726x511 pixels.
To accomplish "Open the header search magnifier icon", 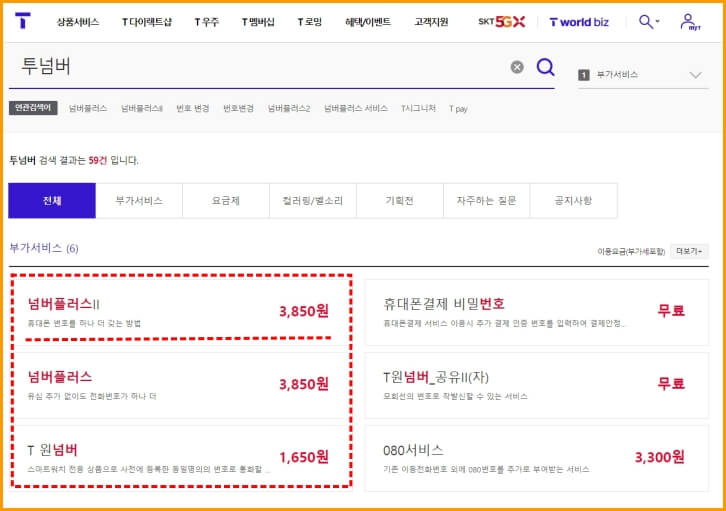I will 645,21.
